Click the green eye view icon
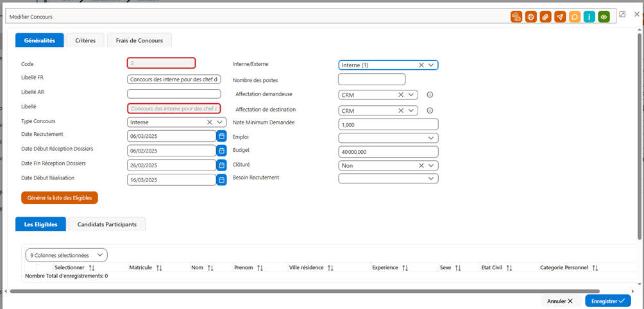644x309 pixels. point(604,17)
